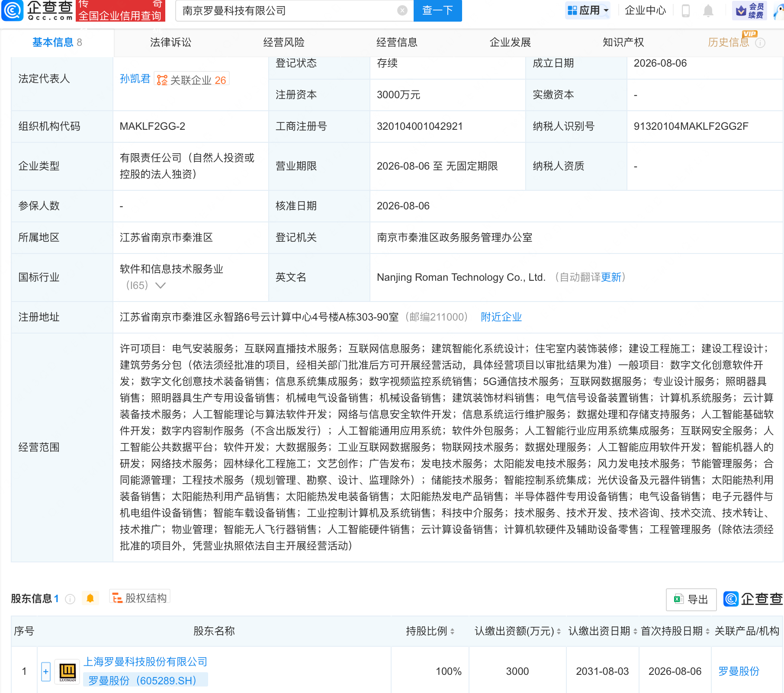This screenshot has height=693, width=784.
Task: Click the 罗曼 LUOMAN company logo thumbnail
Action: pyautogui.click(x=67, y=671)
